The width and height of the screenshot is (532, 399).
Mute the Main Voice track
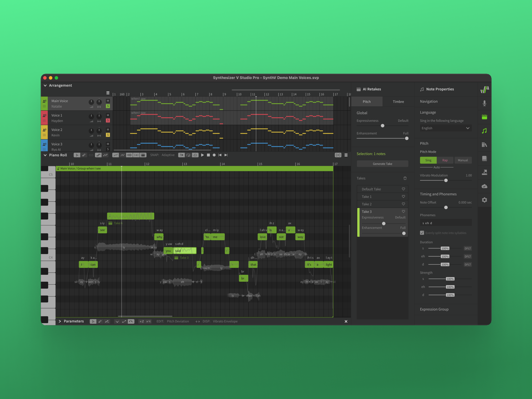[x=108, y=101]
